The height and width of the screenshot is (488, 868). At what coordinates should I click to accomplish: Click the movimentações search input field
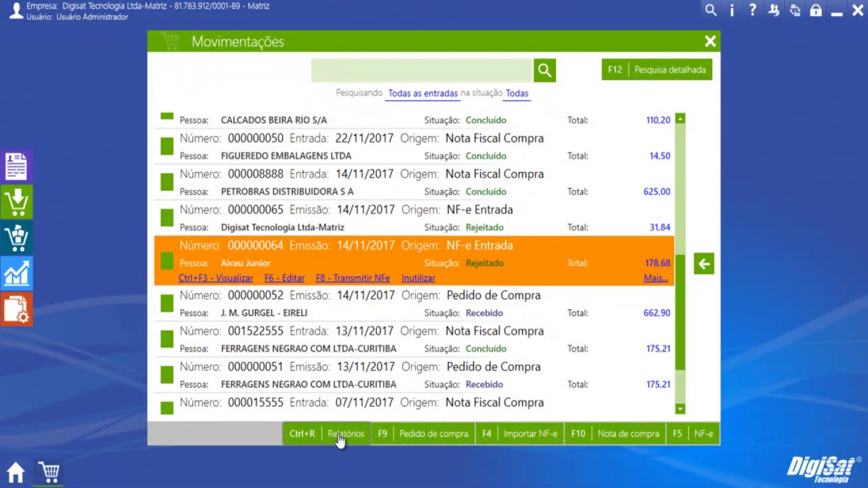[422, 70]
